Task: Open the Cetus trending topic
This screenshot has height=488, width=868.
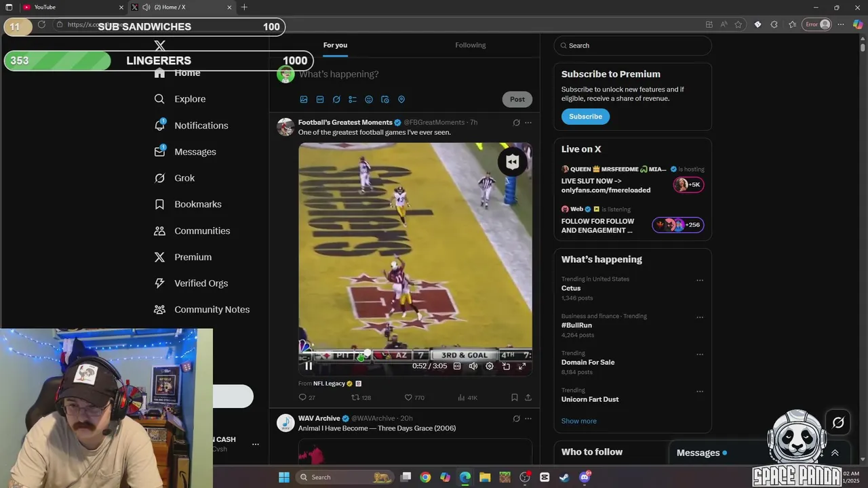Action: (571, 288)
